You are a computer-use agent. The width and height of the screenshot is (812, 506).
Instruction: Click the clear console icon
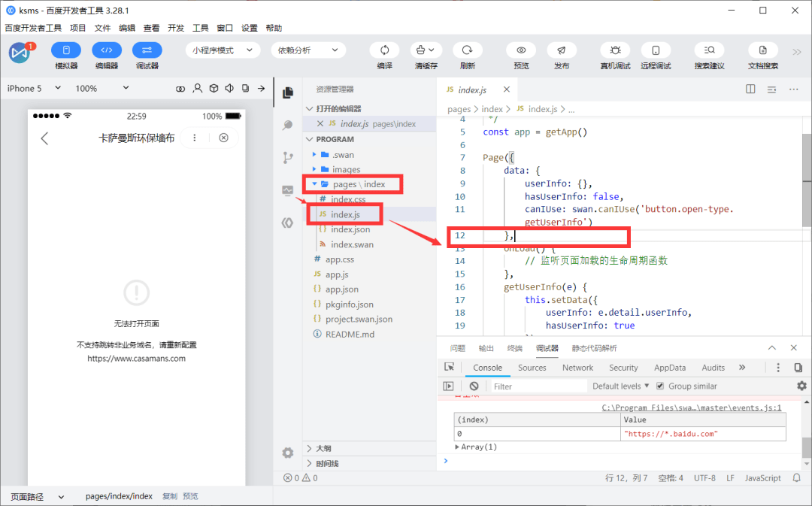point(474,386)
